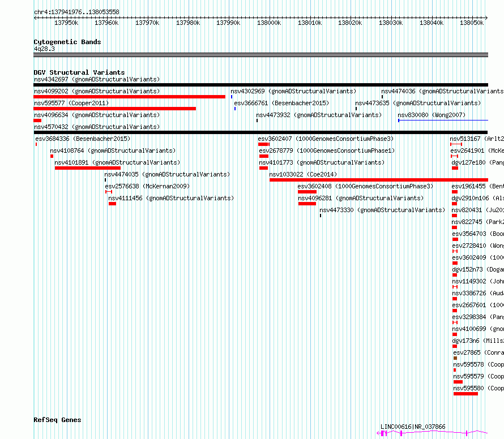Click esv3564703 variant label
Viewport: 504px width, 439px height.
478,234
